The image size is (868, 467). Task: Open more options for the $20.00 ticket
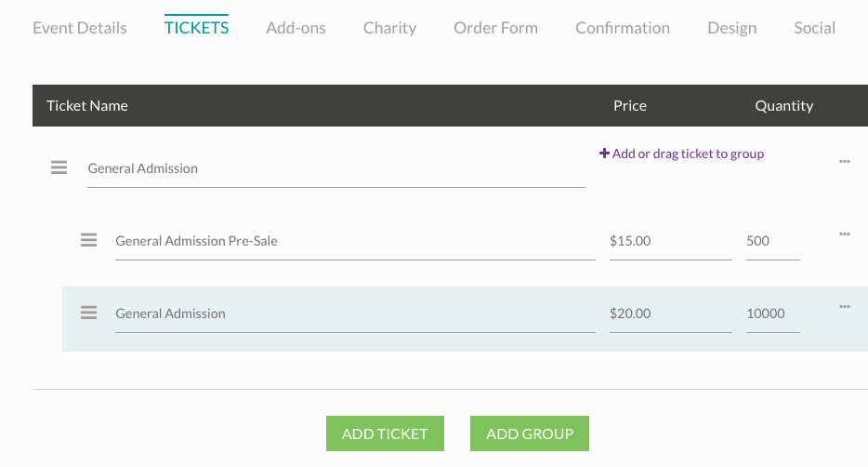click(845, 306)
